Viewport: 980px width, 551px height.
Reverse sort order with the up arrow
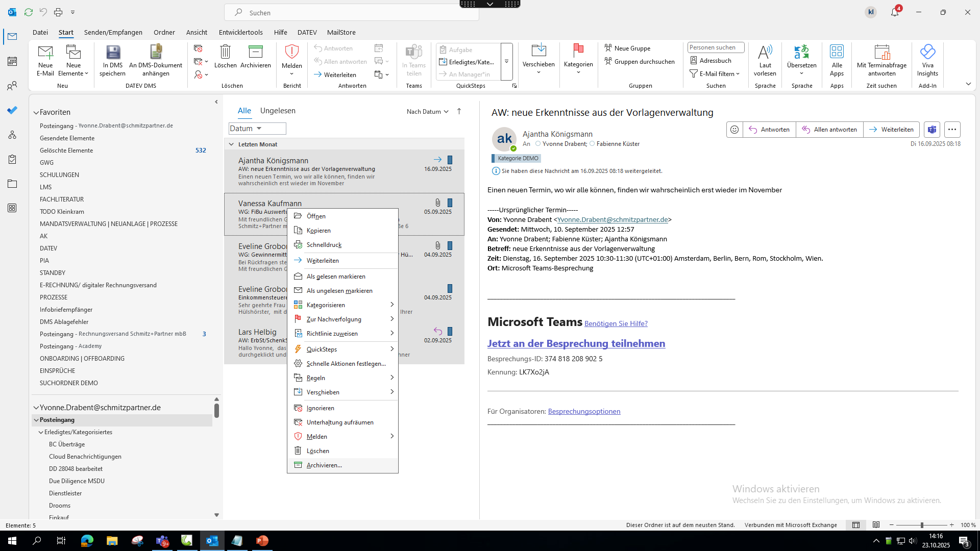[x=459, y=111]
